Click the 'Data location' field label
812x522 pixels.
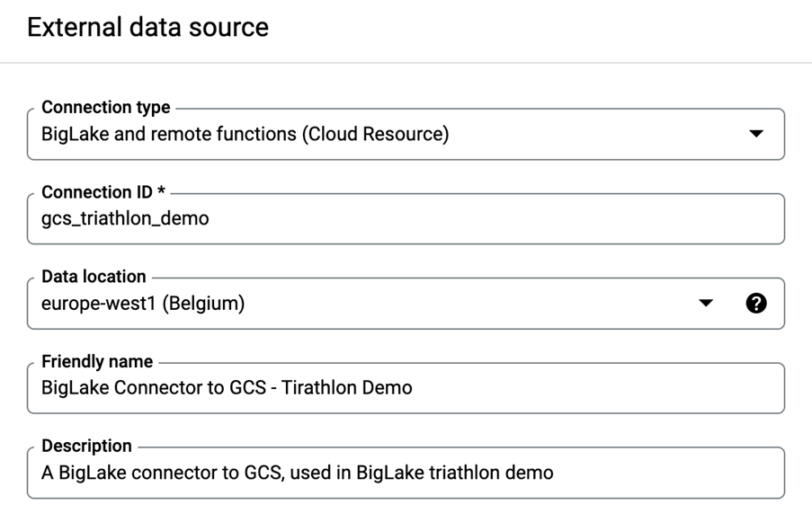click(94, 277)
